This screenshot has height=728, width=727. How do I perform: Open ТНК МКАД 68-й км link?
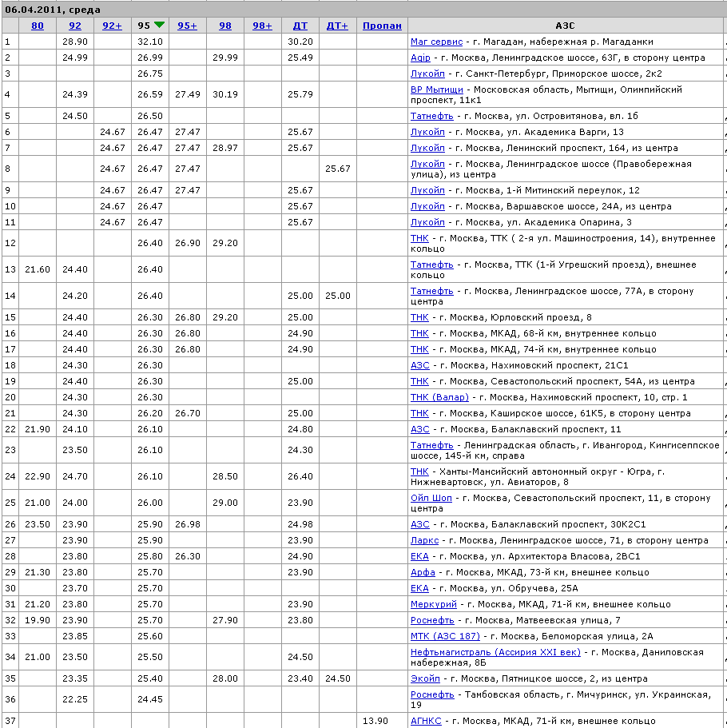tap(419, 333)
